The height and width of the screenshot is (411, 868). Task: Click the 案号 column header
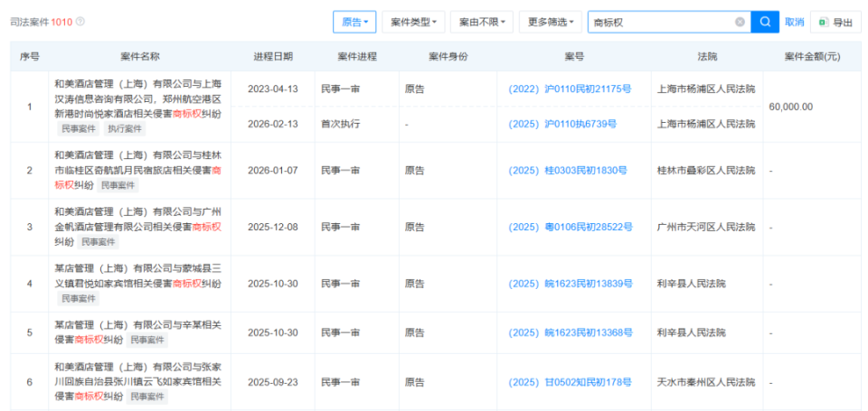[x=574, y=56]
